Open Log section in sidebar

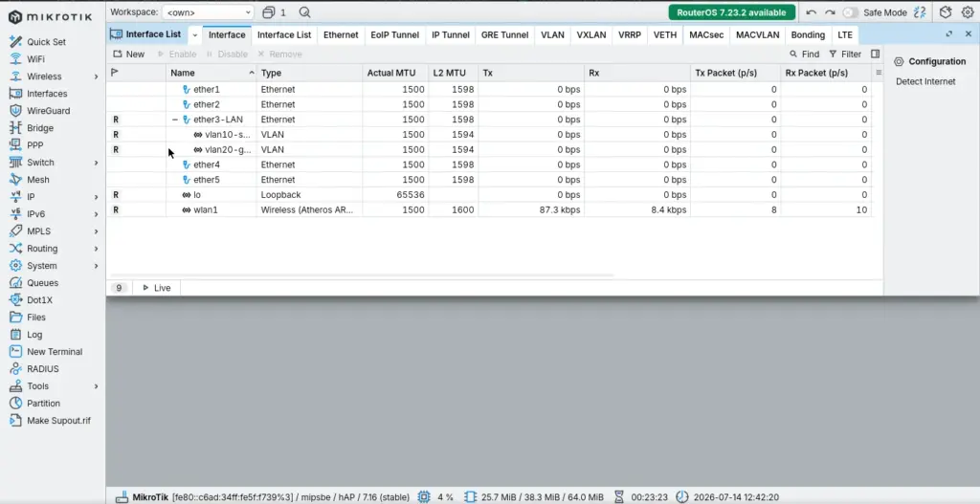point(34,334)
